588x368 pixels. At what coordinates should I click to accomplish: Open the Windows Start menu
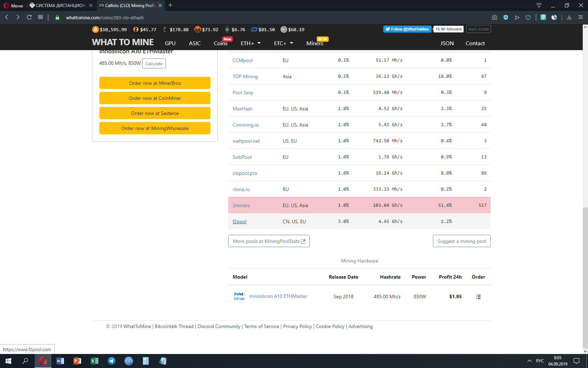click(8, 361)
